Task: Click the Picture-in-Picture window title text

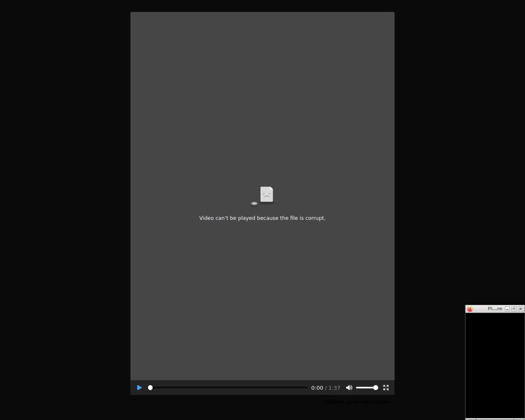Action: point(494,309)
